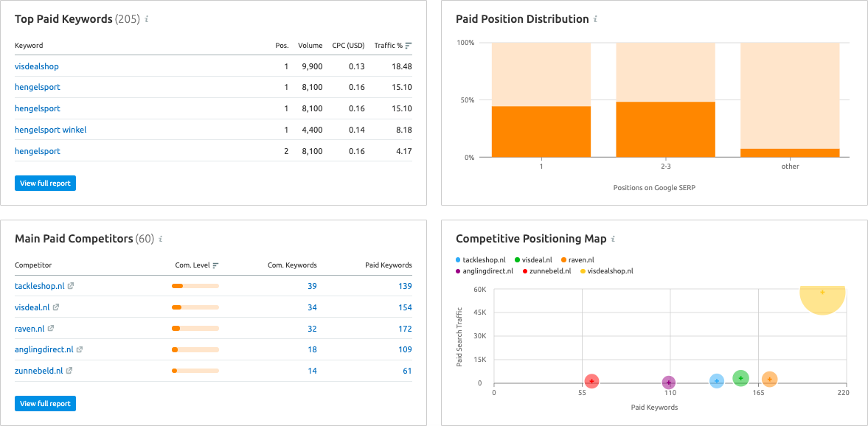Click info icon beside Paid Position Distribution
The width and height of the screenshot is (868, 426).
(595, 20)
